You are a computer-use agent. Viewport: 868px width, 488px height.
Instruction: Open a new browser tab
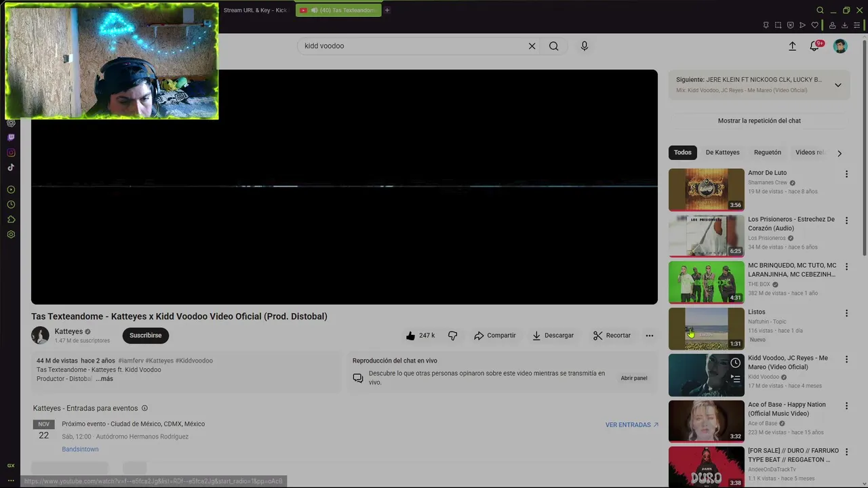[387, 10]
